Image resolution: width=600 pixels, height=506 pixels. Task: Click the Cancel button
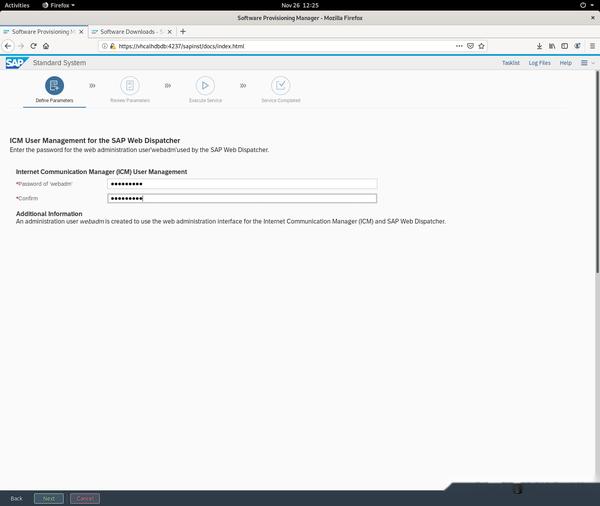click(85, 498)
